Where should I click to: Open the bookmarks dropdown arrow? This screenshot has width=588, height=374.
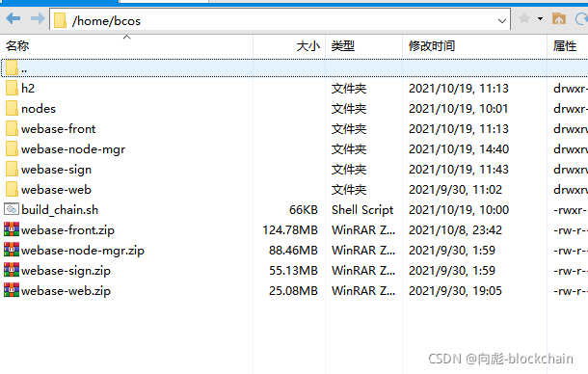540,18
